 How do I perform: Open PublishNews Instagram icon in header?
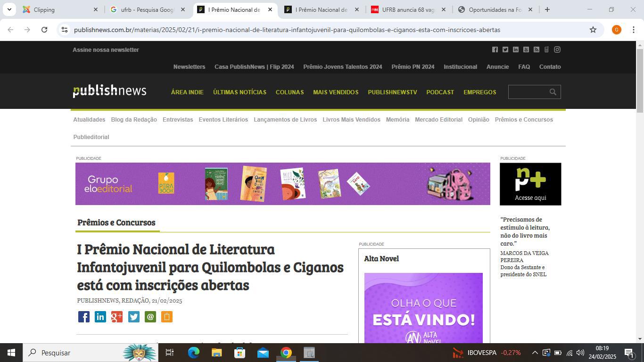tap(557, 49)
